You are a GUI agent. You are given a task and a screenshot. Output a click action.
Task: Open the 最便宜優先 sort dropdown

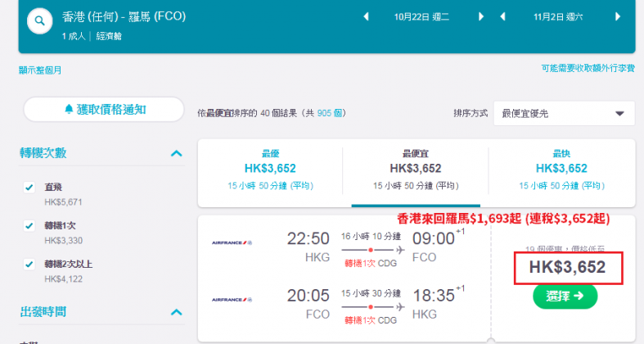point(564,113)
